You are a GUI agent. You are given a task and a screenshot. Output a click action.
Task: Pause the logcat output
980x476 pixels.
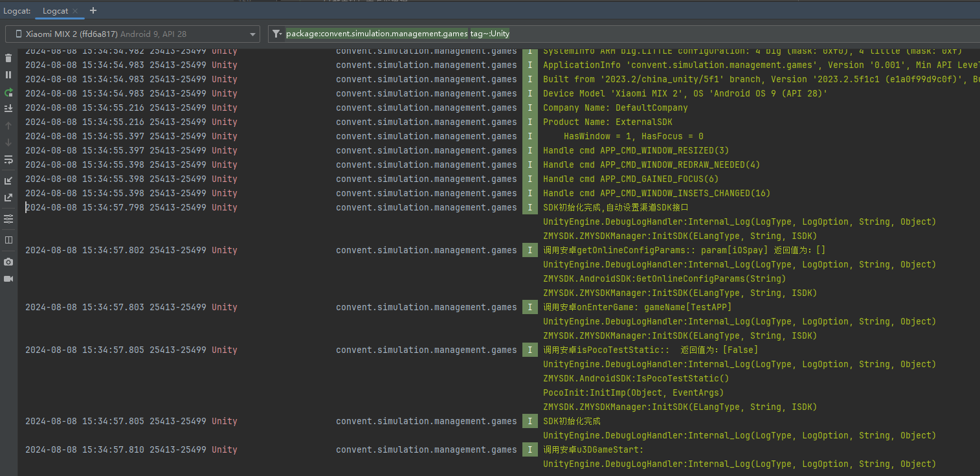(x=8, y=75)
